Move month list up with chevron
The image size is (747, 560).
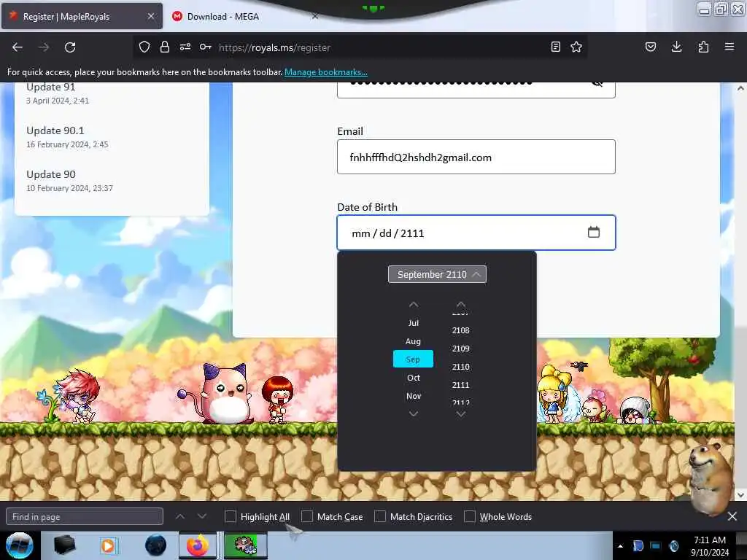tap(414, 305)
